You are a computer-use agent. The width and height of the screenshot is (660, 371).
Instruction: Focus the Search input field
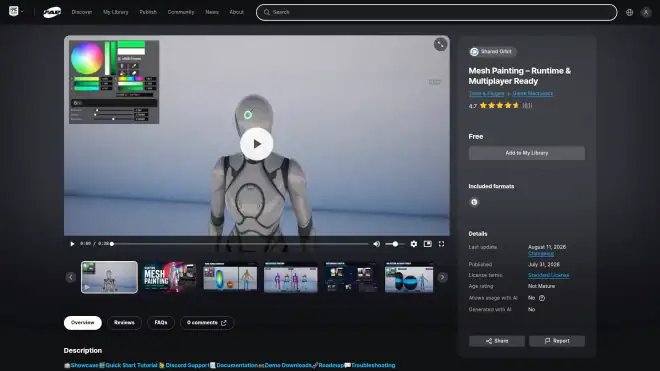436,12
